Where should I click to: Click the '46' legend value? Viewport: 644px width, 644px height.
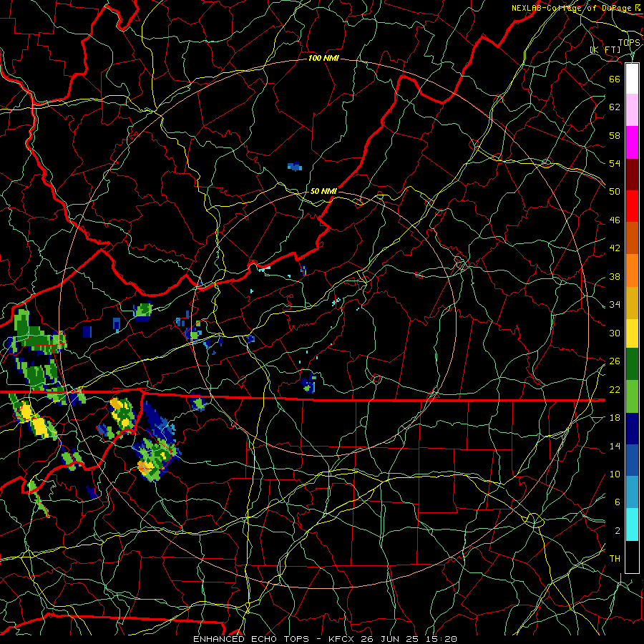click(x=615, y=220)
